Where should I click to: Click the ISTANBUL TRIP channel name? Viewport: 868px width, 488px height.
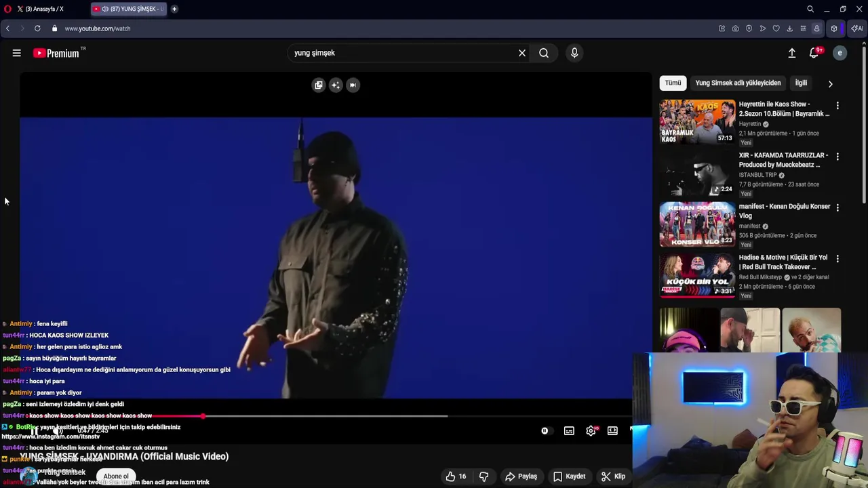click(757, 175)
